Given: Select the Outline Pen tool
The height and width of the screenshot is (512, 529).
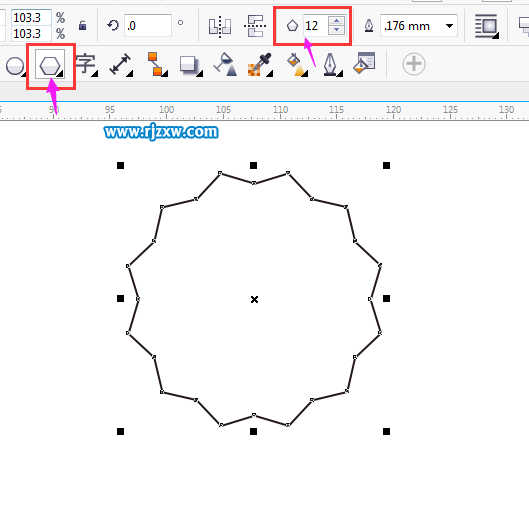Looking at the screenshot, I should [330, 64].
